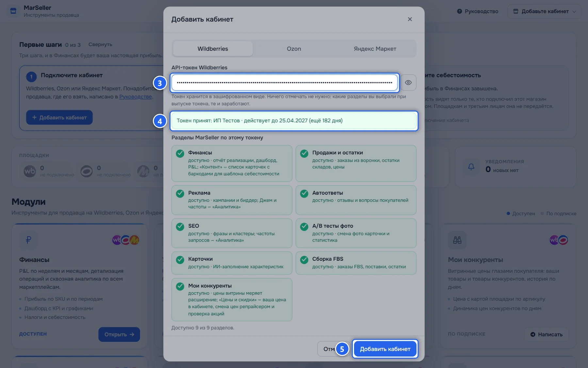Open the Финансы module with Открыть
The image size is (588, 368).
click(x=119, y=334)
